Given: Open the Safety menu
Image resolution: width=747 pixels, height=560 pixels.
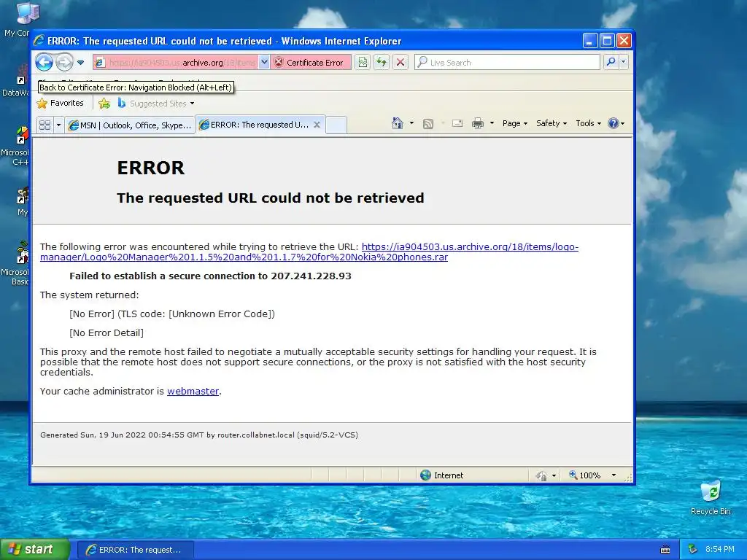Looking at the screenshot, I should point(551,123).
